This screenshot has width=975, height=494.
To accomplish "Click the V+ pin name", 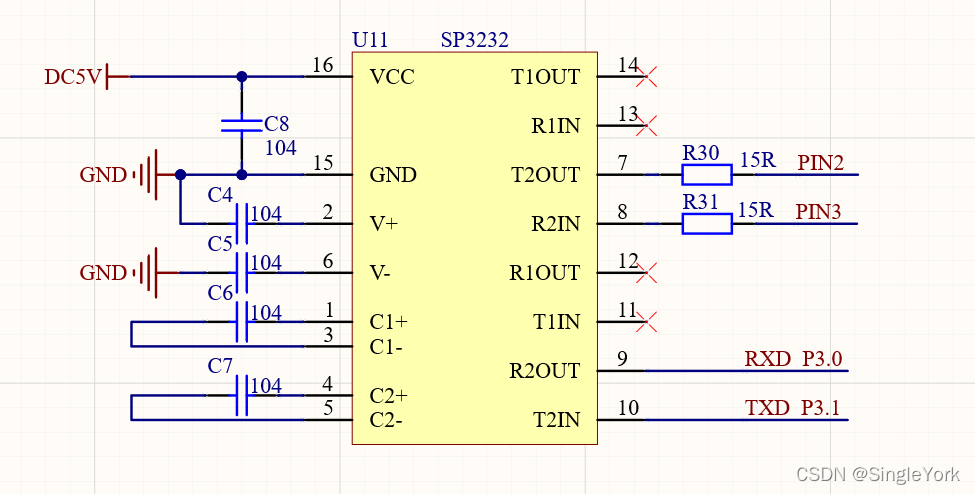I will [383, 224].
